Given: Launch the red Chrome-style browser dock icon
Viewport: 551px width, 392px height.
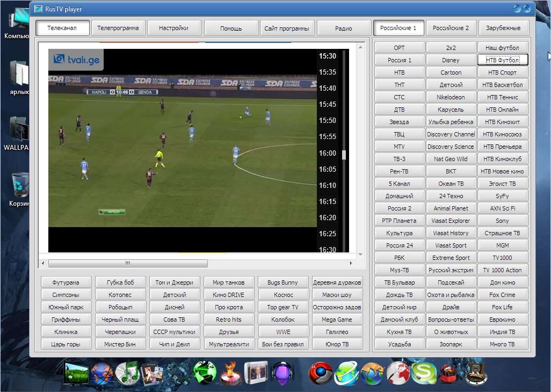Looking at the screenshot, I should click(x=321, y=373).
